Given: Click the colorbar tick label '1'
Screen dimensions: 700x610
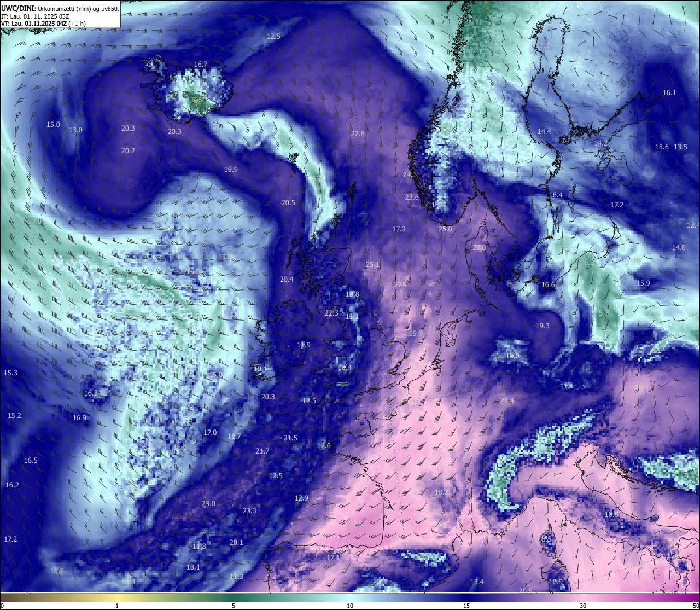Looking at the screenshot, I should (117, 606).
